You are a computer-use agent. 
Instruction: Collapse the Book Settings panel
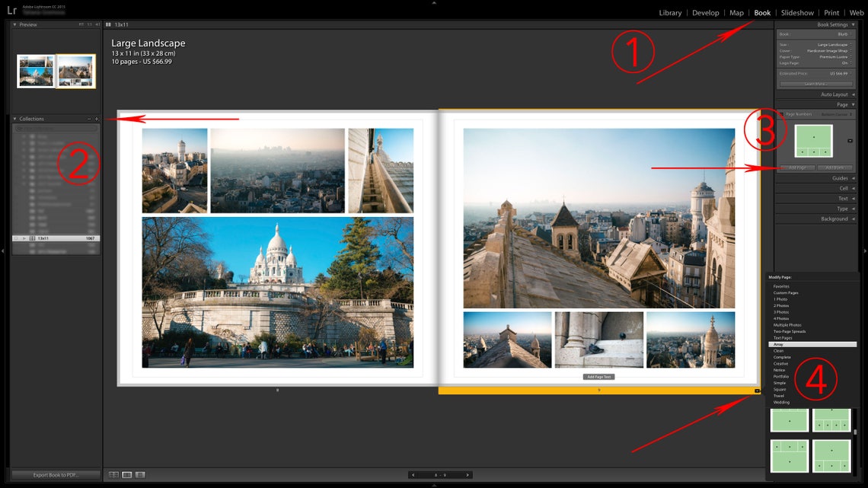coord(853,24)
